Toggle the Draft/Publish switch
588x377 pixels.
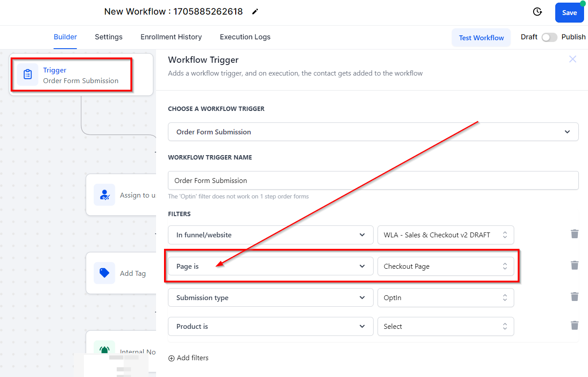coord(549,38)
